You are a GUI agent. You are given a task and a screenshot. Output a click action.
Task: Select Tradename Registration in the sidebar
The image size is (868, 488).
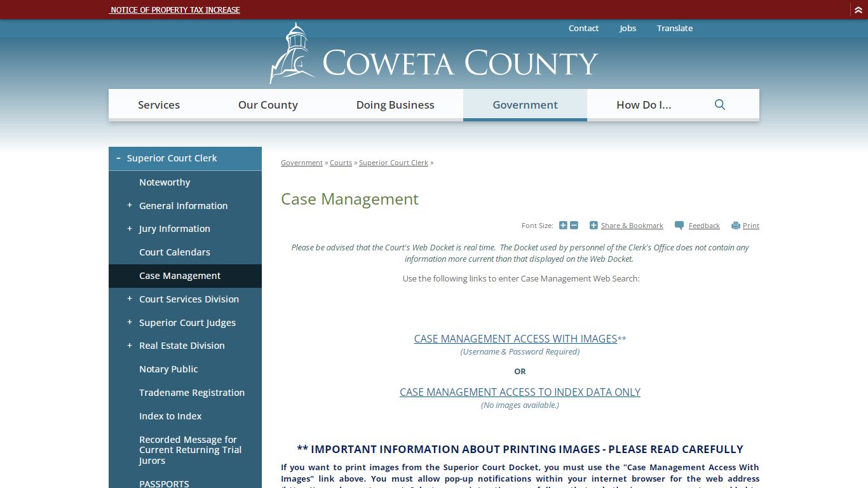[192, 393]
